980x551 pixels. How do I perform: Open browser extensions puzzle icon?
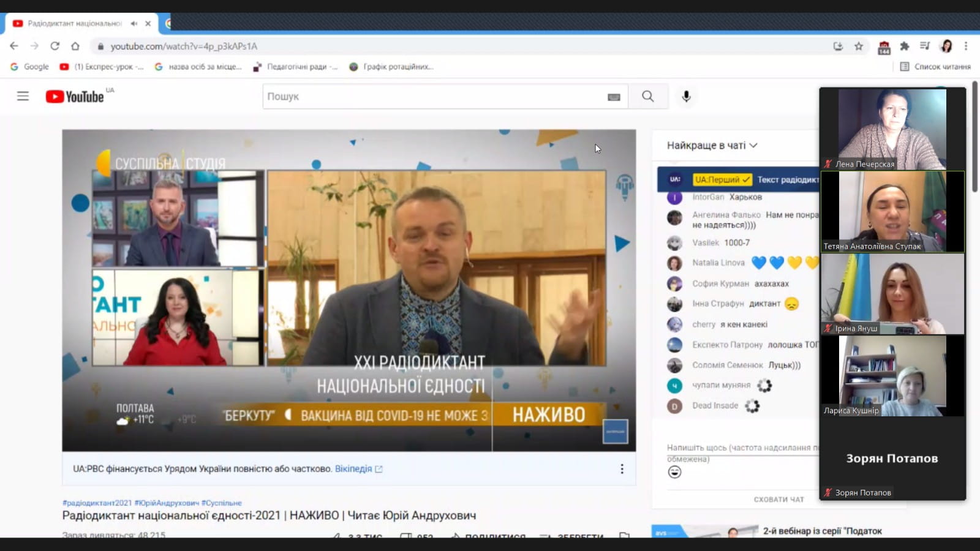coord(905,46)
